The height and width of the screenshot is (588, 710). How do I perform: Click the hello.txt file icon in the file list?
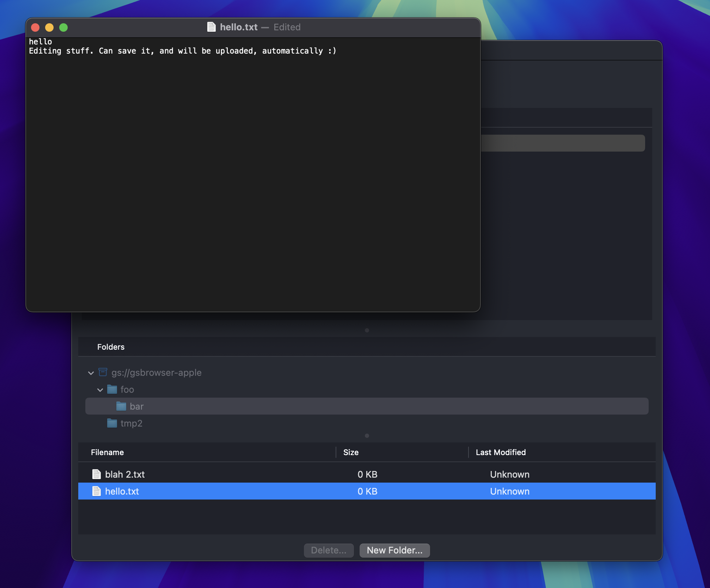[x=96, y=491]
